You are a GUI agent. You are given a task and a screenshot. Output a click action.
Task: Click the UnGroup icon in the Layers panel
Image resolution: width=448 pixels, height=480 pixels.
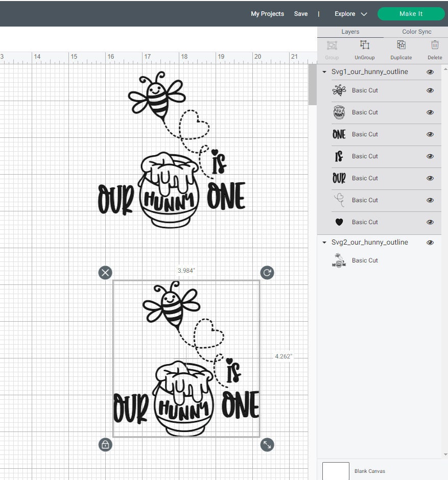[364, 50]
